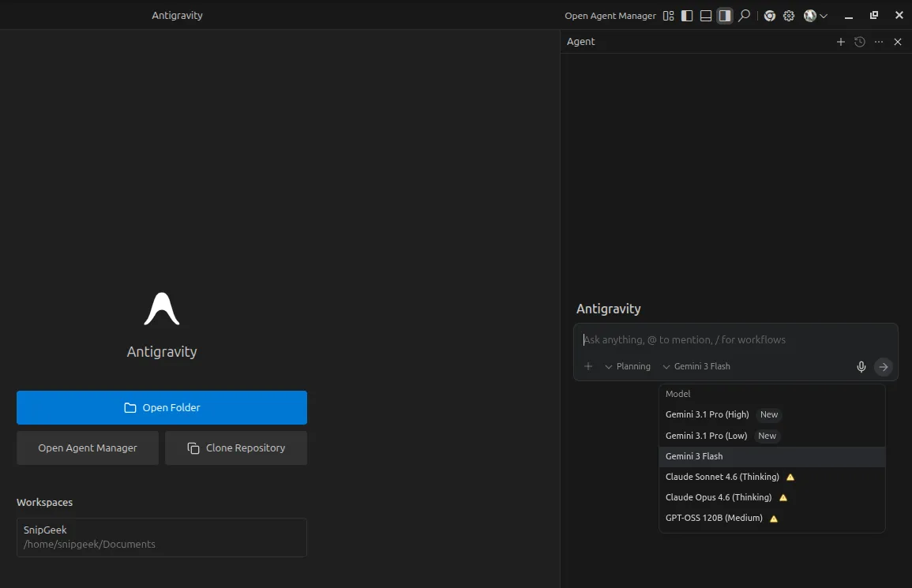Open the SnipGeek workspace entry
912x588 pixels.
162,537
